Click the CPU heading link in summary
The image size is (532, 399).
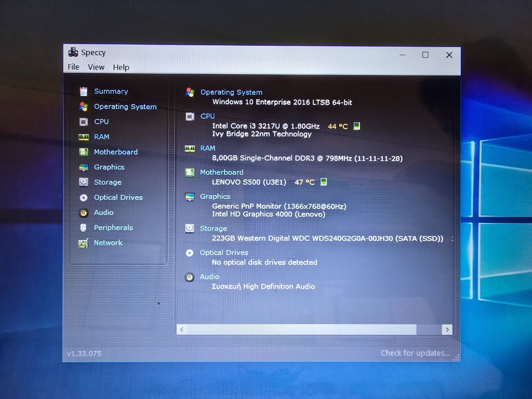coord(208,116)
